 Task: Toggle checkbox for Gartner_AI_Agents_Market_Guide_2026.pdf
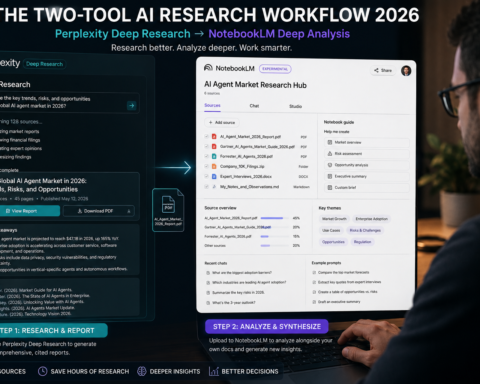(x=206, y=146)
